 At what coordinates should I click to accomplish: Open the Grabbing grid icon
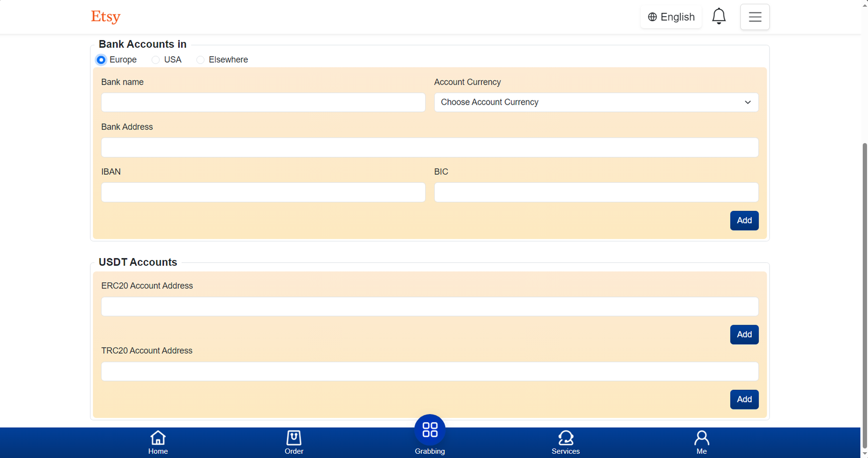point(429,430)
